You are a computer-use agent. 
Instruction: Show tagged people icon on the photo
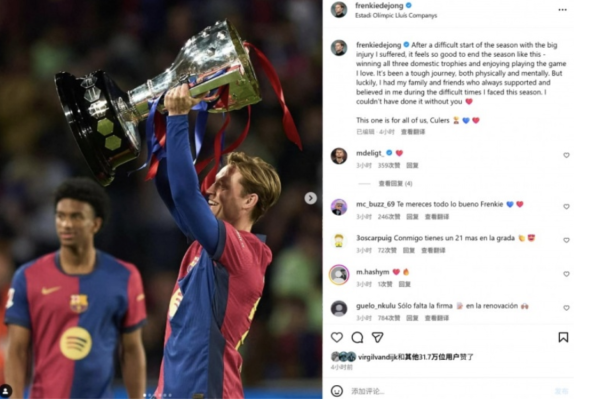click(x=6, y=391)
